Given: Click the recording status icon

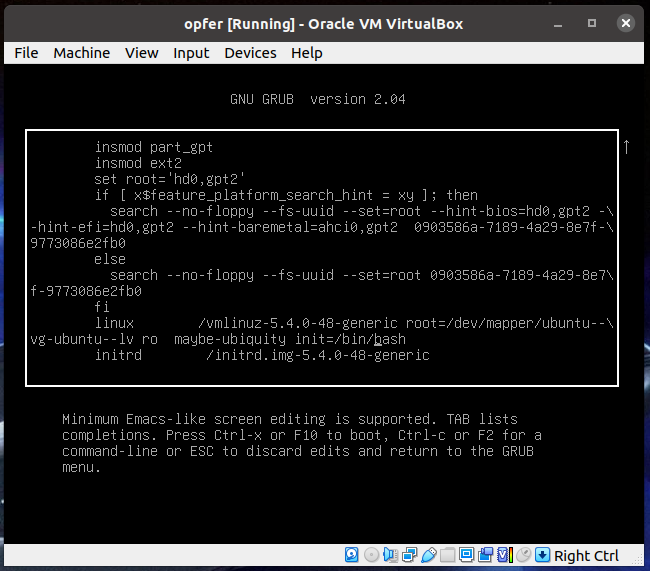Looking at the screenshot, I should pyautogui.click(x=485, y=555).
